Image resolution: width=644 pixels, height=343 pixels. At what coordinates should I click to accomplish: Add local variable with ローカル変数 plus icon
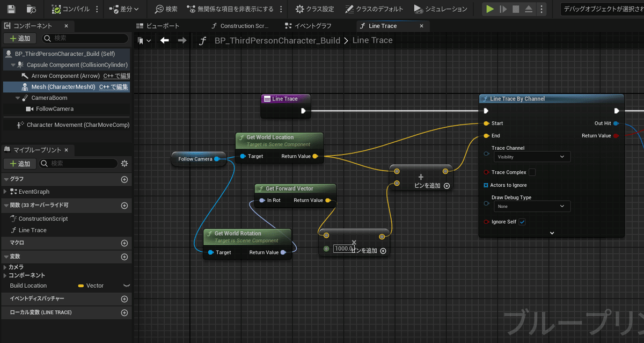coord(124,312)
